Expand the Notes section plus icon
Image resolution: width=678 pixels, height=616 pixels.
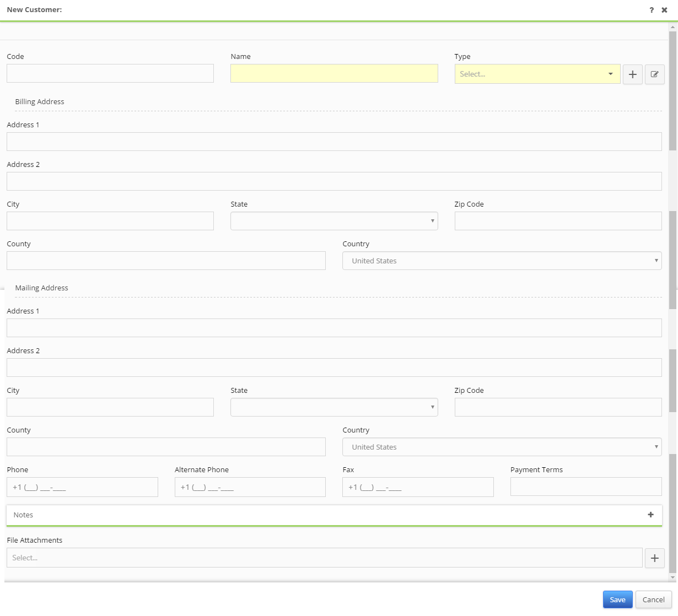650,515
